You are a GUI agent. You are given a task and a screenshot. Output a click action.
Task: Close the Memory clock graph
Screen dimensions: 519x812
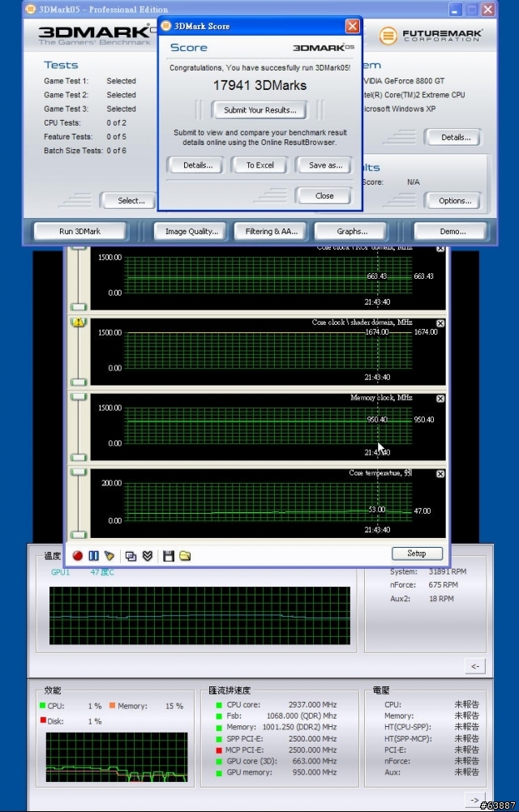click(x=440, y=398)
